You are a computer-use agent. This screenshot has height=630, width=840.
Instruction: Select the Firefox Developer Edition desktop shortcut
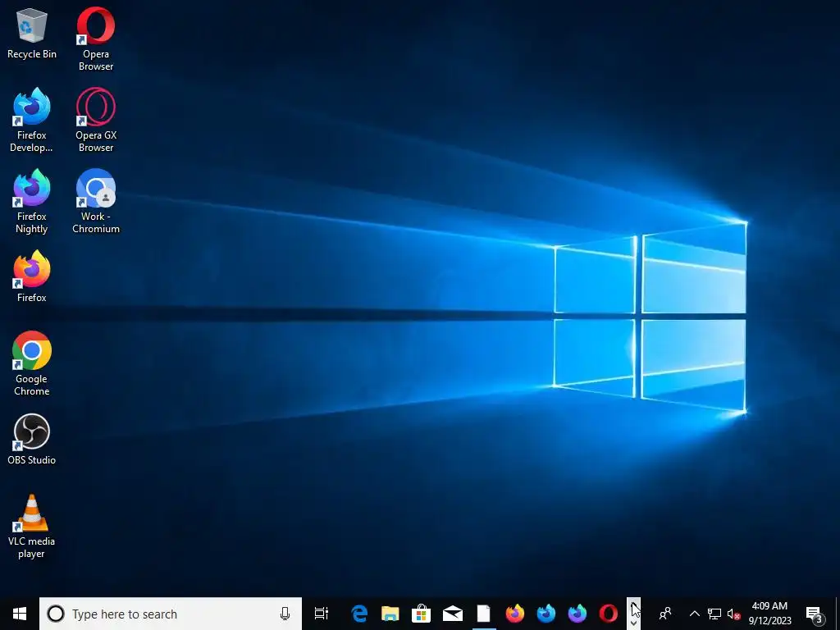[32, 120]
